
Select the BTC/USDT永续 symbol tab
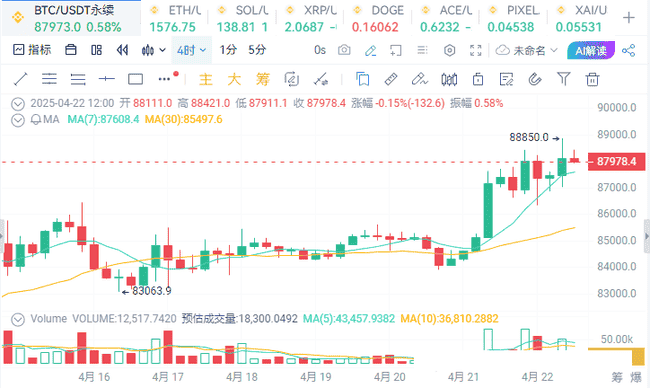pos(70,18)
